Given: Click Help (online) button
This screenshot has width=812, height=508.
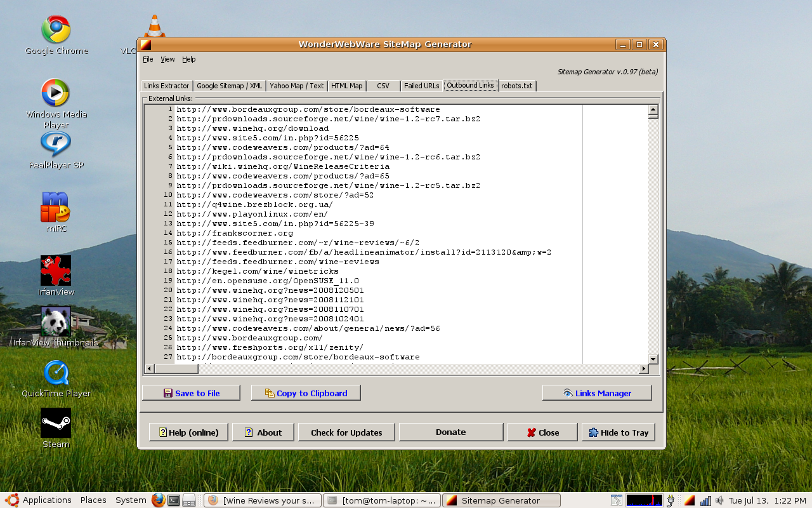Looking at the screenshot, I should (x=188, y=432).
